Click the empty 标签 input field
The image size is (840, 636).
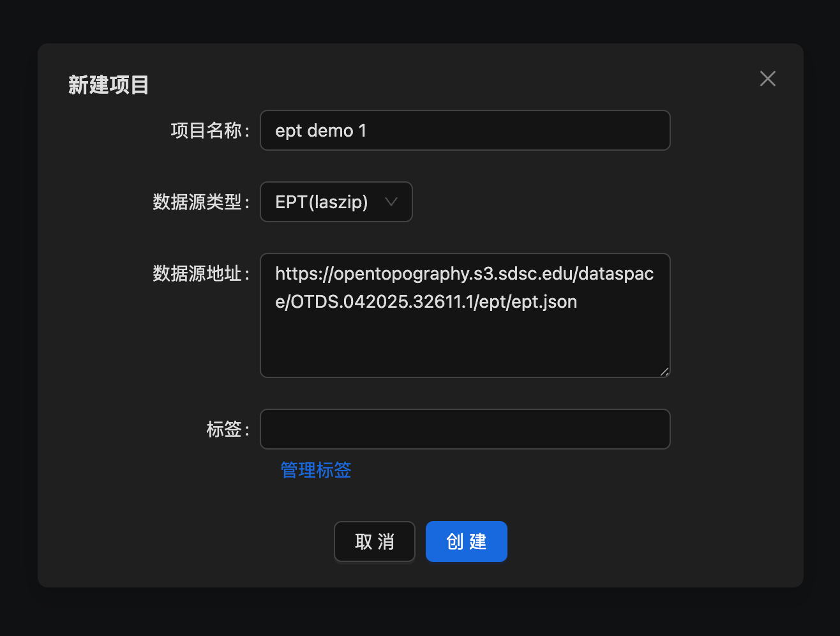[x=465, y=429]
